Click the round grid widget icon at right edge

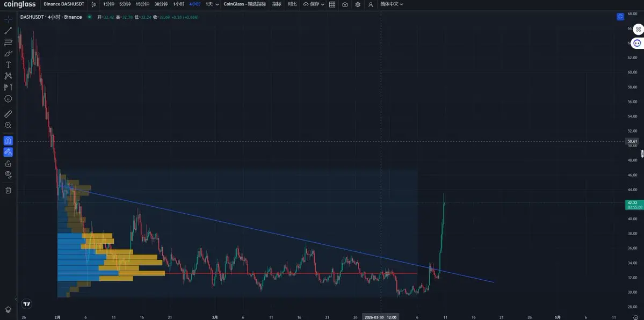(638, 29)
